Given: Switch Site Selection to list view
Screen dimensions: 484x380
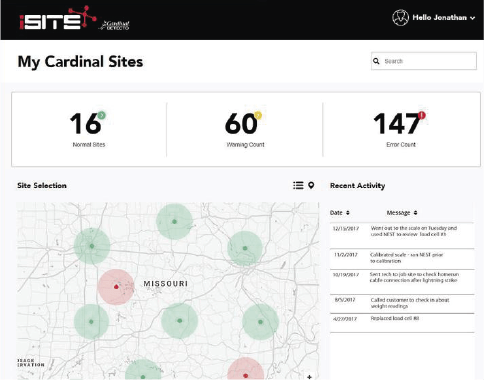Looking at the screenshot, I should coord(298,185).
